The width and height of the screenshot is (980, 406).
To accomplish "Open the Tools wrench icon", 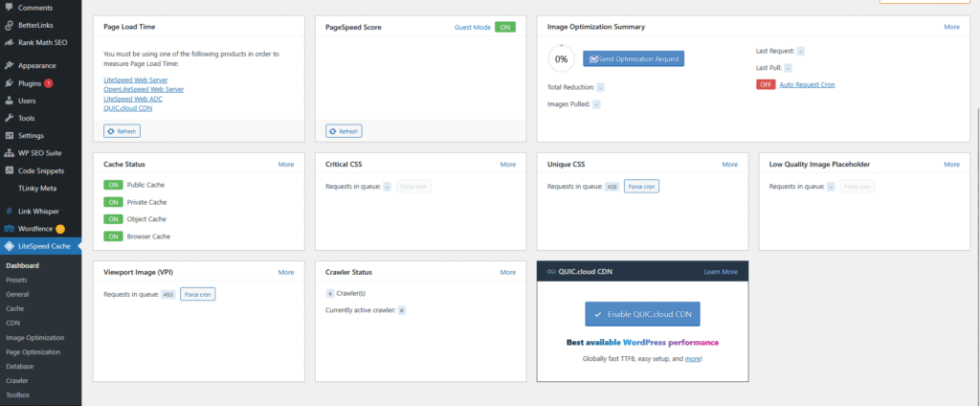I will click(x=9, y=118).
